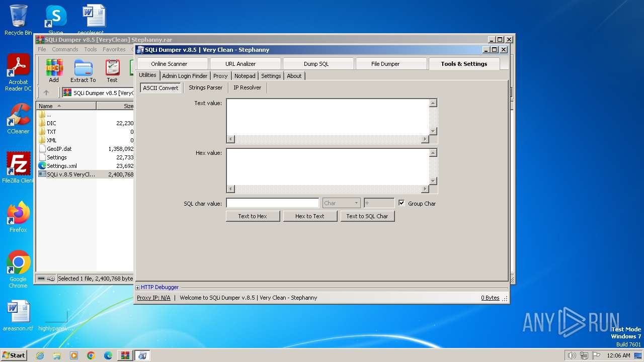The image size is (644, 362).
Task: Click Hex value vertical scrollbar down arrow
Action: 433,181
